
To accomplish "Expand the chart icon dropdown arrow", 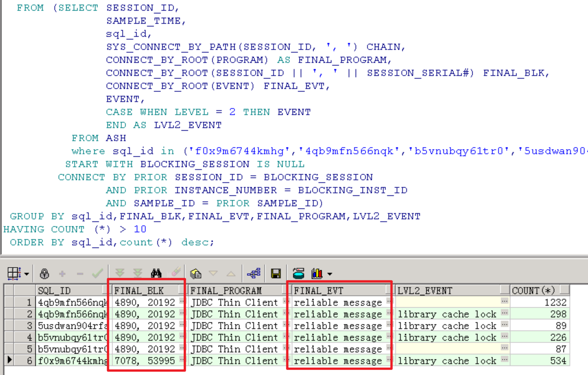I will pos(329,274).
